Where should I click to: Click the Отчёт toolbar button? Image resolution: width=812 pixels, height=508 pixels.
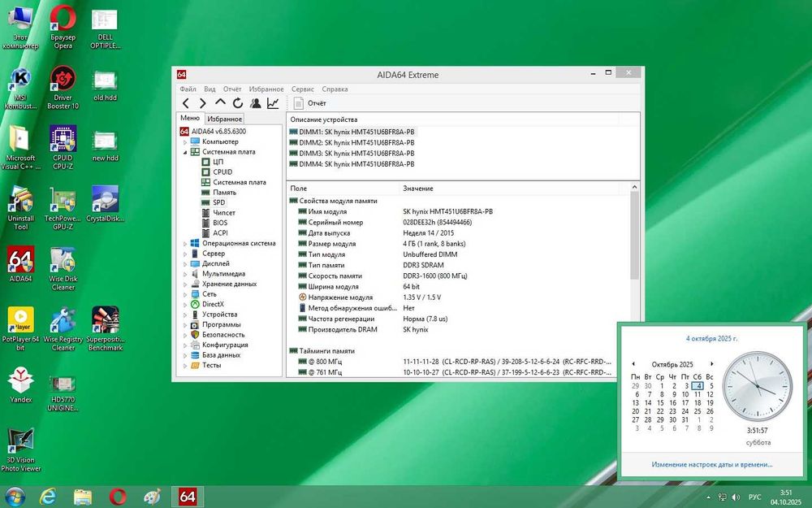pyautogui.click(x=309, y=103)
